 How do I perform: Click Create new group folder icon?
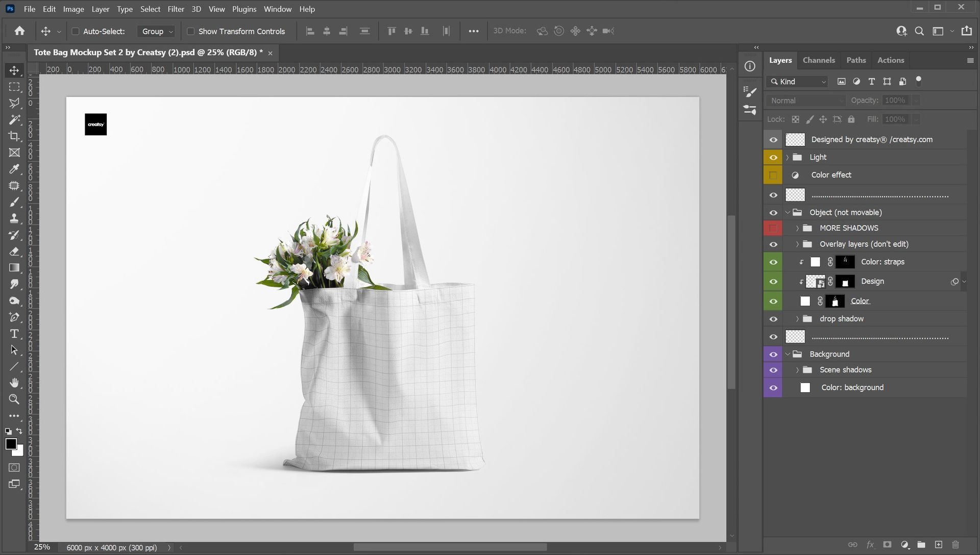click(x=921, y=545)
